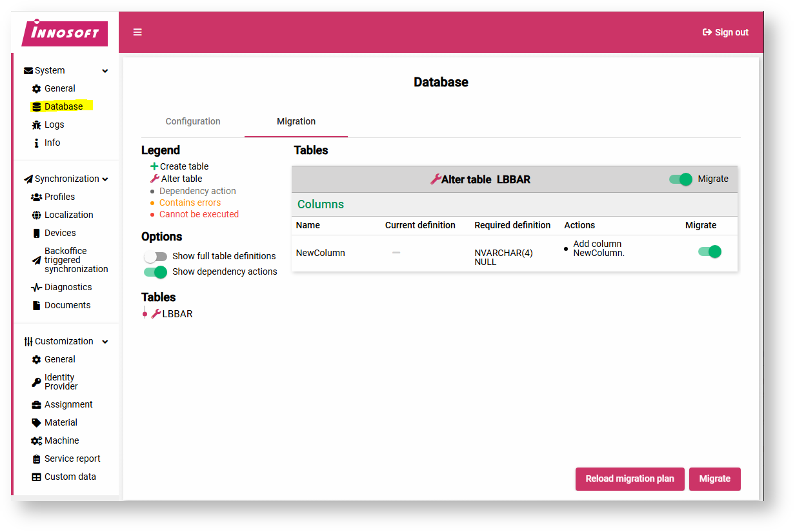The image size is (795, 532).
Task: Enable Show full table definitions
Action: (x=155, y=256)
